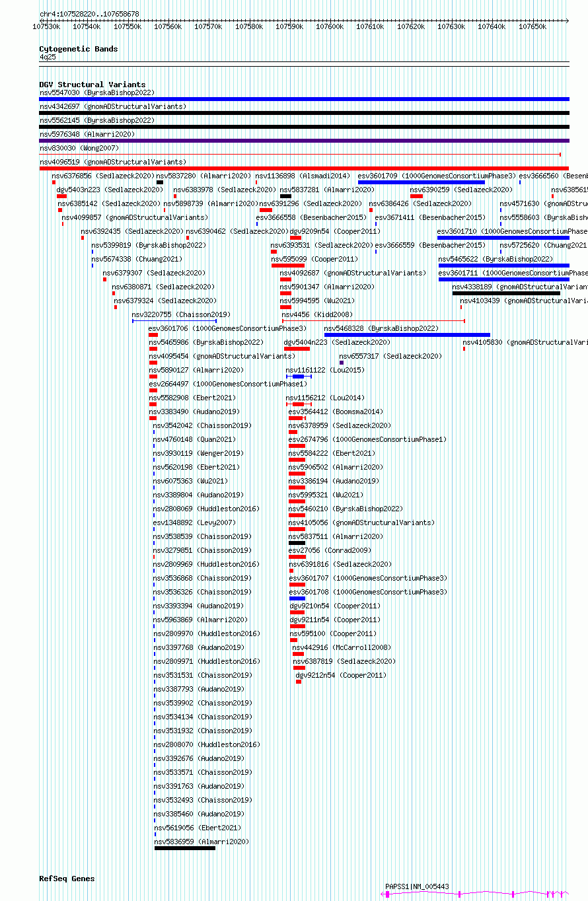Click the DGV Structural Variants track title

coord(92,85)
